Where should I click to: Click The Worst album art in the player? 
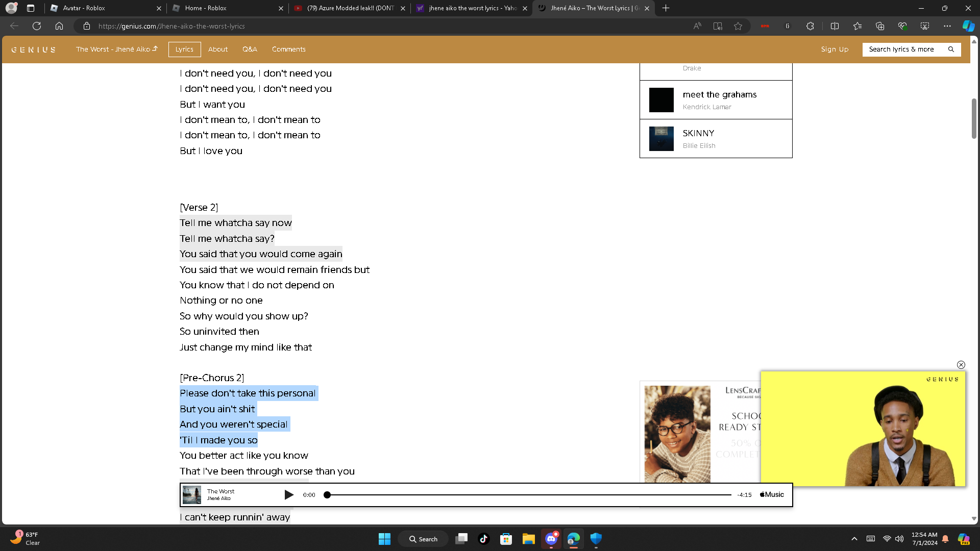(x=192, y=495)
